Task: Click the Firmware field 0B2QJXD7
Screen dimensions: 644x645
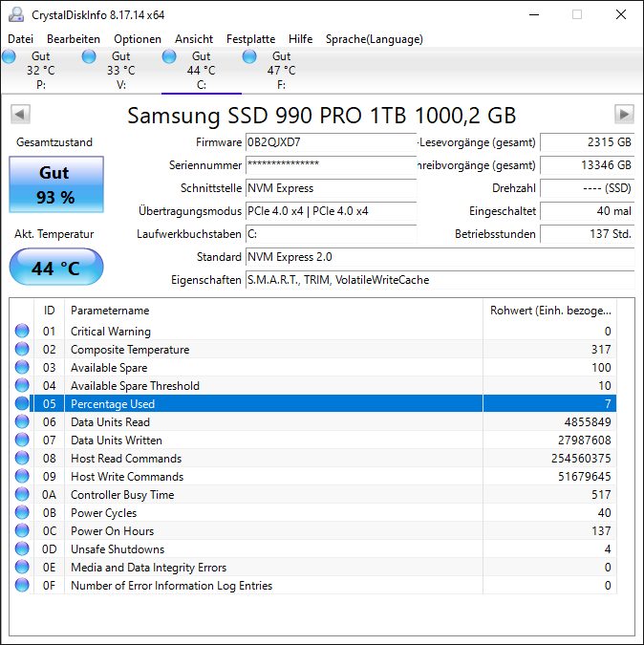Action: click(x=331, y=142)
